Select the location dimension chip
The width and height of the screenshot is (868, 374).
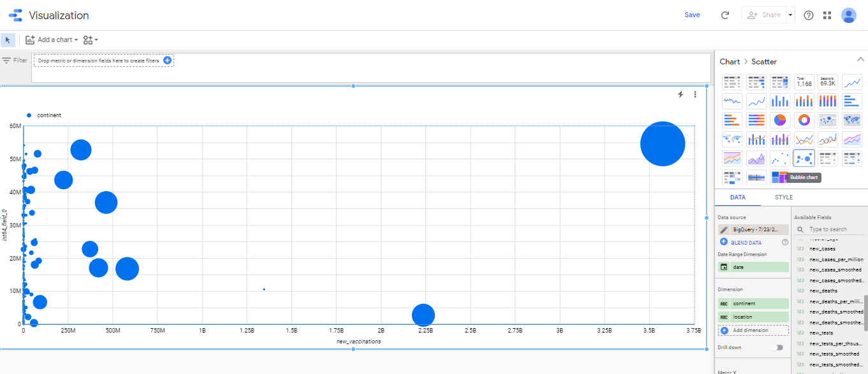click(753, 317)
